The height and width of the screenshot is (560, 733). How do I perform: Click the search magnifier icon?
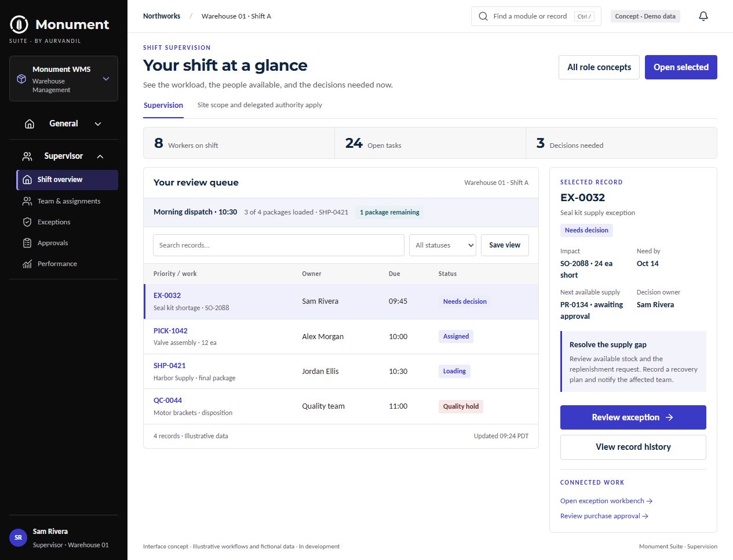click(483, 16)
